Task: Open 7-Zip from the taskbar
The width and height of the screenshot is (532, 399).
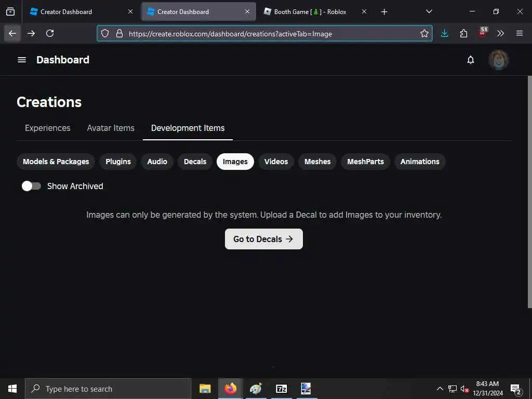Action: click(281, 389)
